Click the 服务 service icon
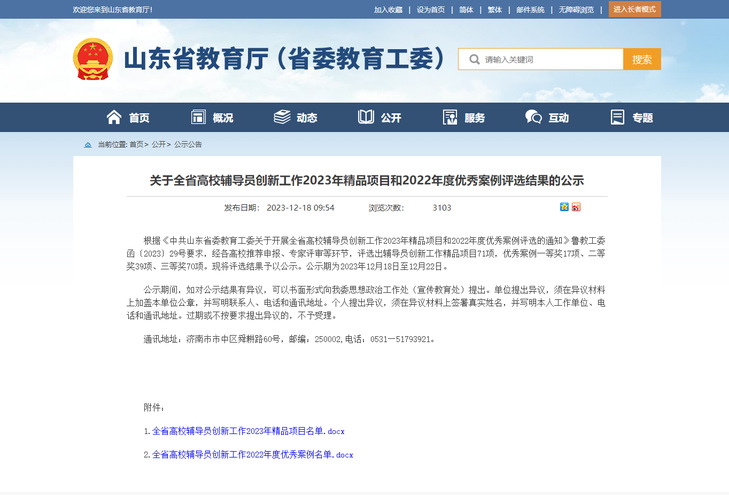This screenshot has height=495, width=729. click(x=450, y=117)
